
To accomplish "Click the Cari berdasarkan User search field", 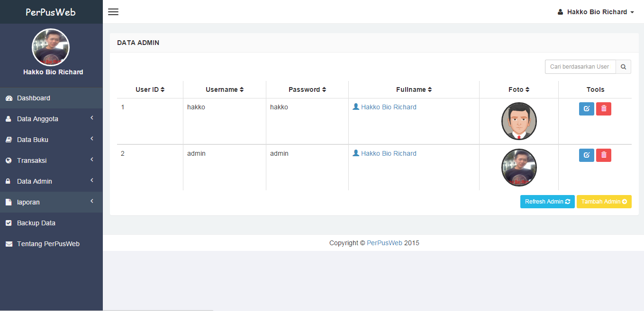I will point(580,67).
